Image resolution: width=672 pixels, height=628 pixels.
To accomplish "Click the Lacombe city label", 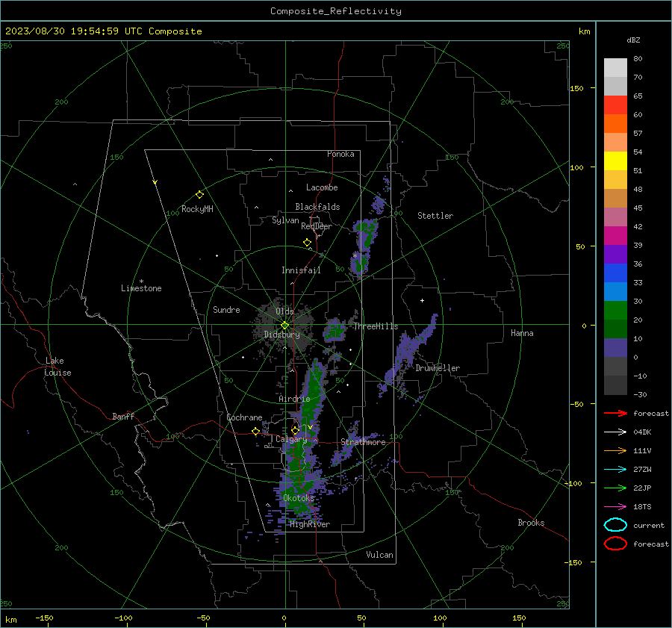I will coord(322,187).
